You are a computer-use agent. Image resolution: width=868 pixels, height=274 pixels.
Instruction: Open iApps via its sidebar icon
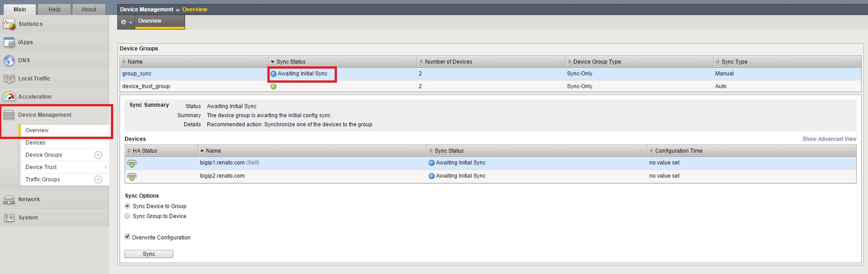9,42
